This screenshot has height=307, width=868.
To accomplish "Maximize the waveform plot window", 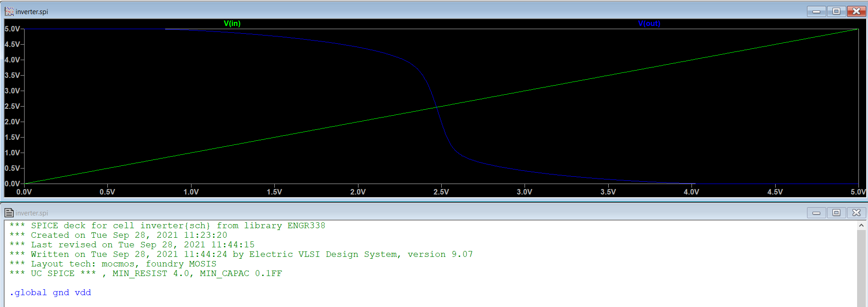I will pyautogui.click(x=836, y=11).
